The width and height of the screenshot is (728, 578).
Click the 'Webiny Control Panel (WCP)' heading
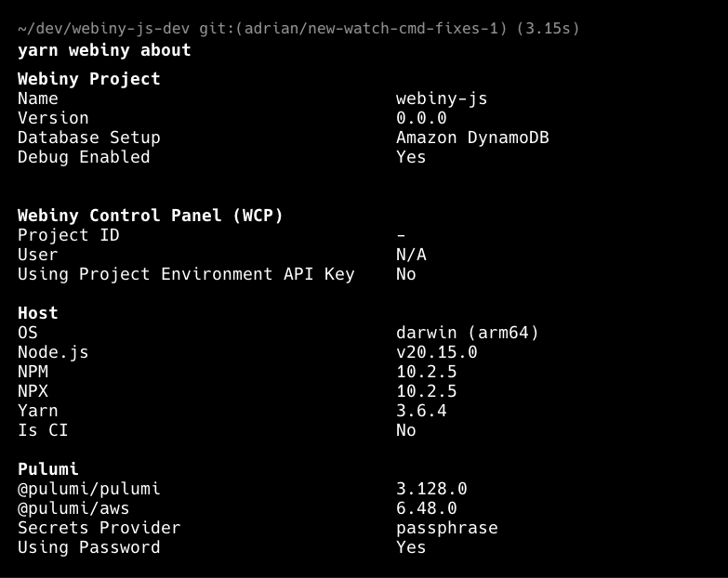151,216
